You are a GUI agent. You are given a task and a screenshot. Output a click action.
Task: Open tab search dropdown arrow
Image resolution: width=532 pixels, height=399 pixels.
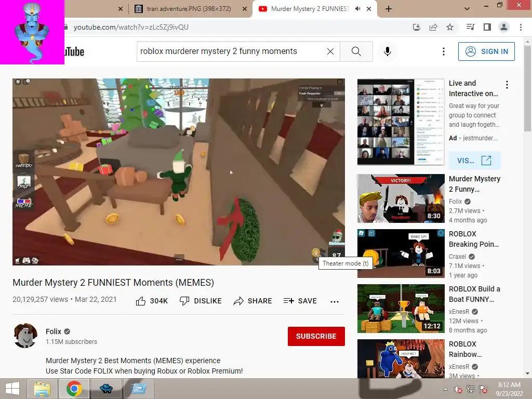[x=467, y=9]
